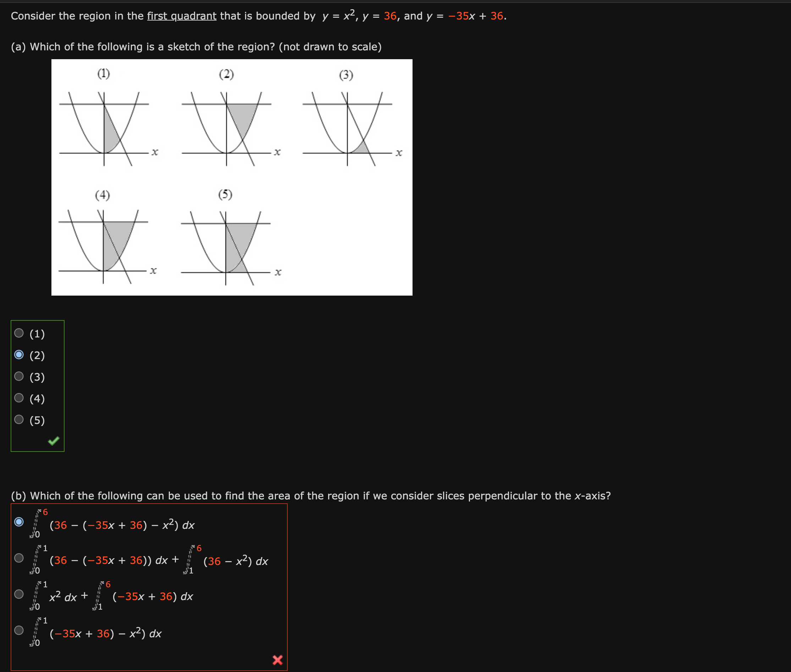Choose the integral from 0 to 1 option

coord(19,630)
